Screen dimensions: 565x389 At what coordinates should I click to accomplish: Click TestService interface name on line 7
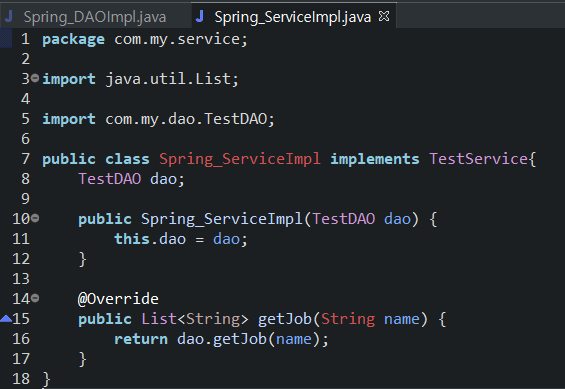479,159
